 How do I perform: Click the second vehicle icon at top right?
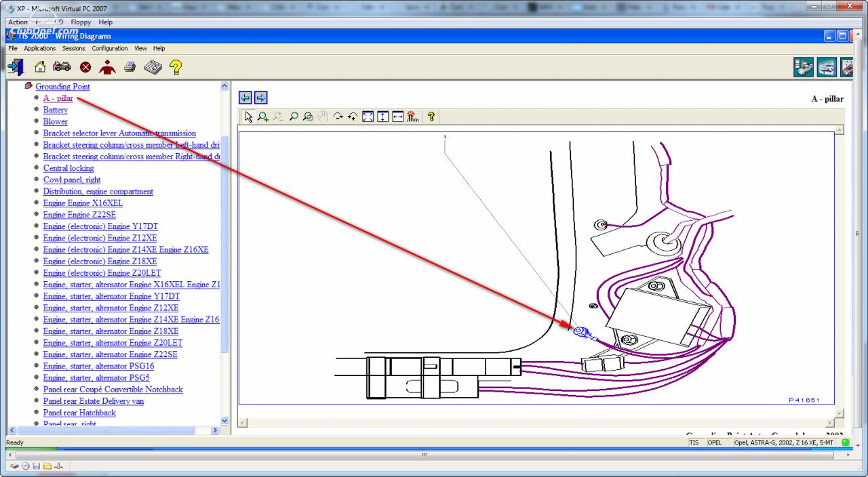click(x=827, y=67)
